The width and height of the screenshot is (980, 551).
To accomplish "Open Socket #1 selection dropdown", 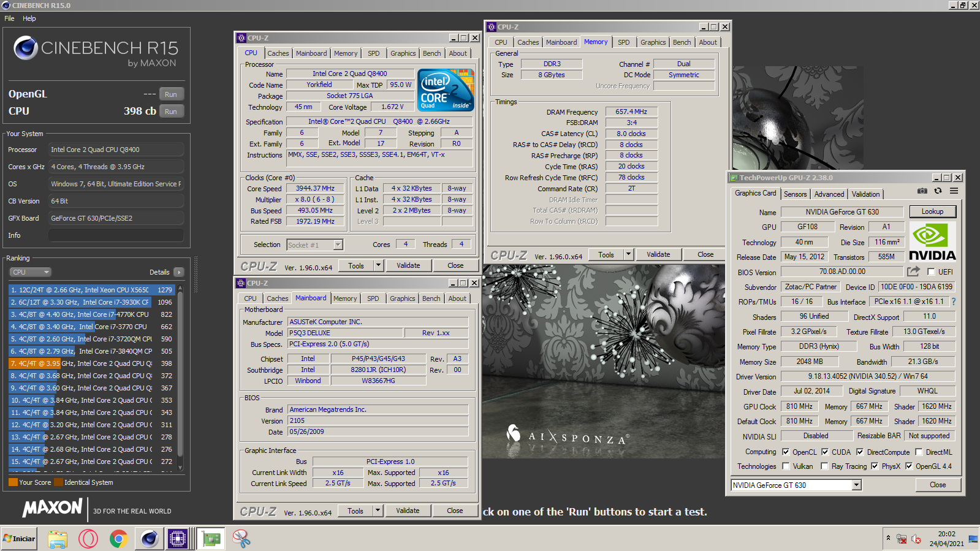I will click(x=338, y=245).
